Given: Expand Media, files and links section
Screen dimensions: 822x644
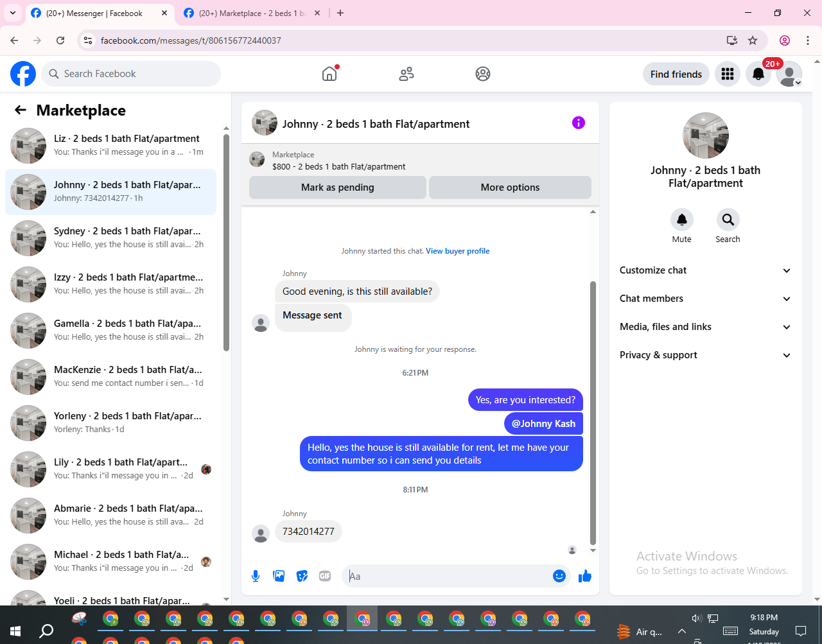Looking at the screenshot, I should click(x=705, y=327).
